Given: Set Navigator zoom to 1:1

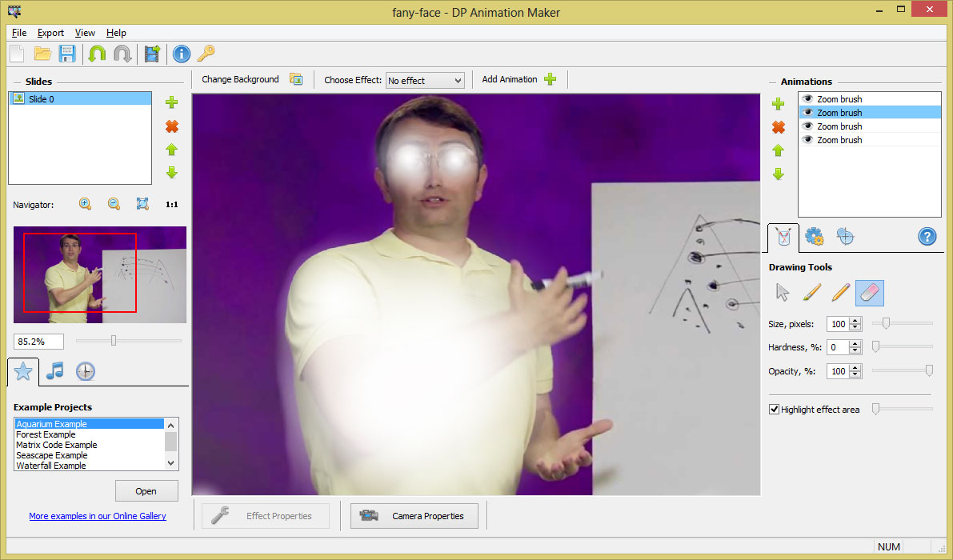Looking at the screenshot, I should [x=172, y=205].
